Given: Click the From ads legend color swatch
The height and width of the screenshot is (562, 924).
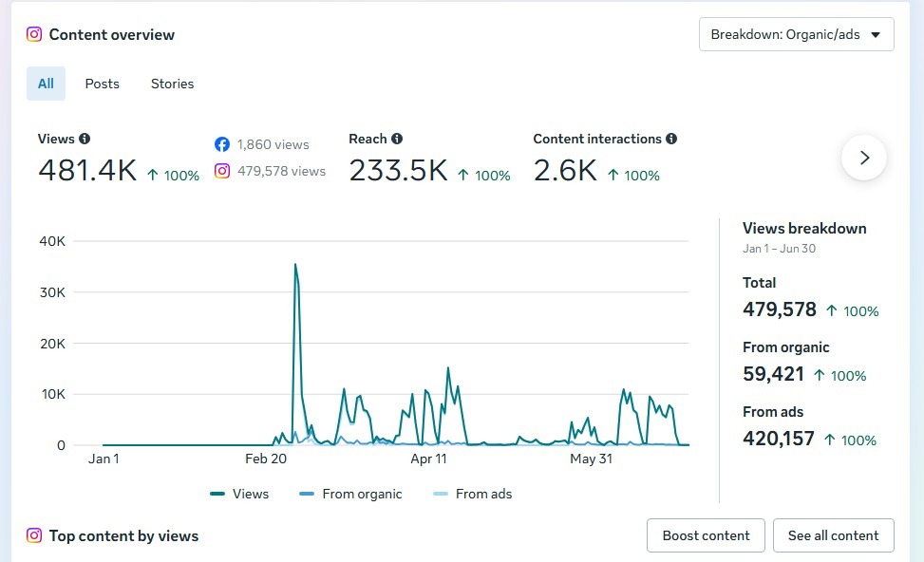Looking at the screenshot, I should pos(441,494).
